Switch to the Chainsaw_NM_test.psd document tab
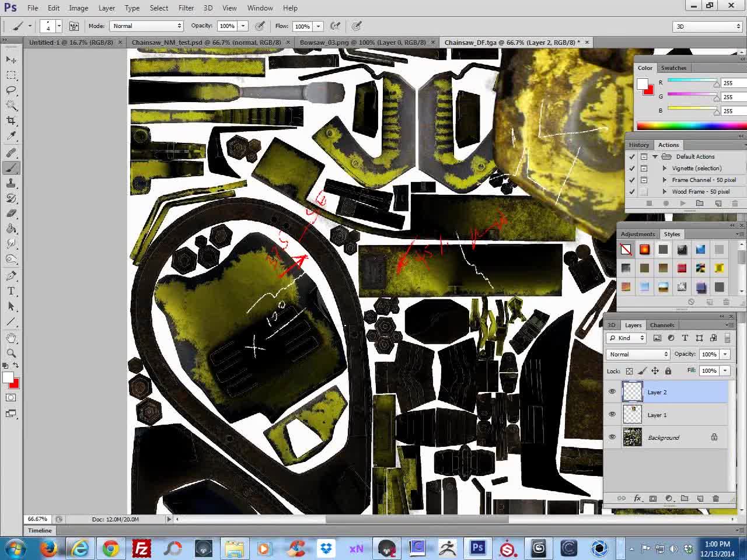The height and width of the screenshot is (560, 747). point(206,43)
